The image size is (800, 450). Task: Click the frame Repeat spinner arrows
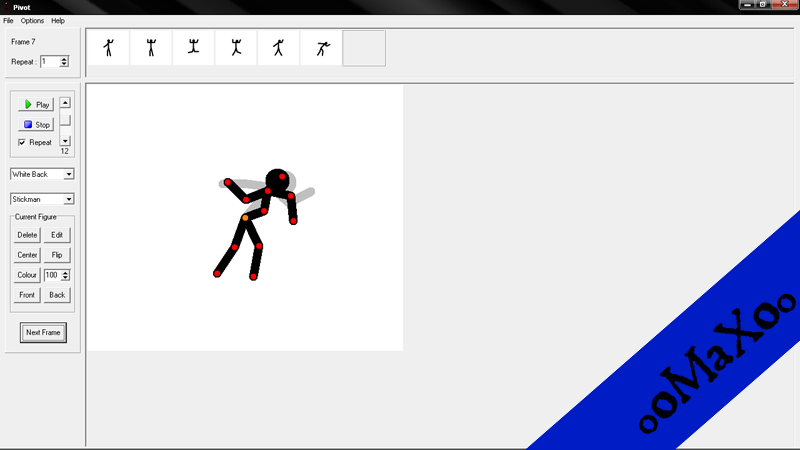point(64,62)
